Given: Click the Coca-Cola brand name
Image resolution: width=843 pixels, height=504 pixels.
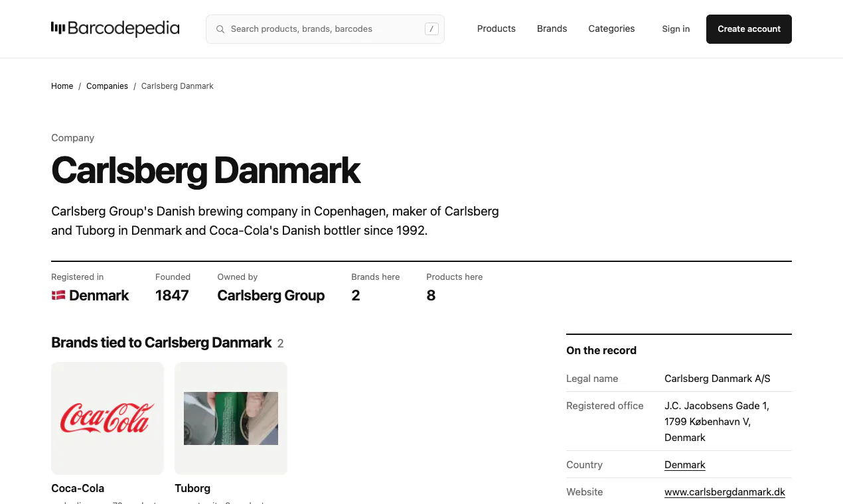Looking at the screenshot, I should coord(78,488).
